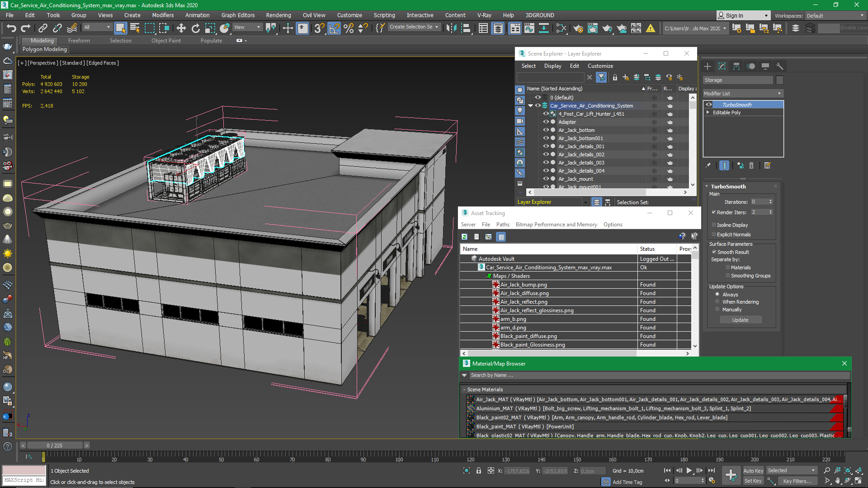Activate the Select Object tool

(120, 28)
